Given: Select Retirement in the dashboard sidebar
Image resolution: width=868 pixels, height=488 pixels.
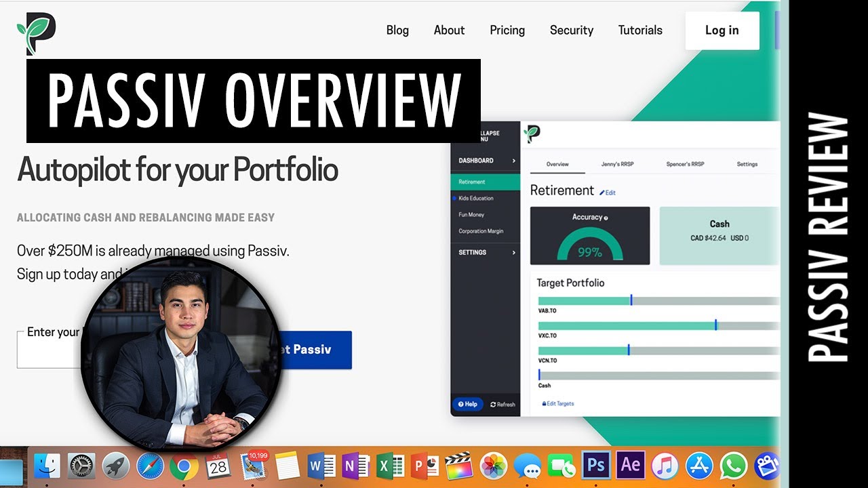Looking at the screenshot, I should [486, 182].
